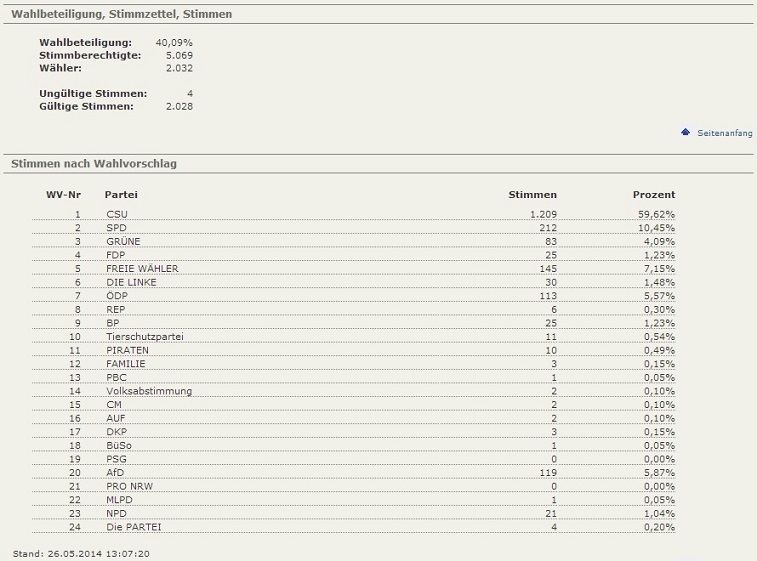Click heading Wahlbeteiligung, Stimmzettel, Stimmen

122,14
